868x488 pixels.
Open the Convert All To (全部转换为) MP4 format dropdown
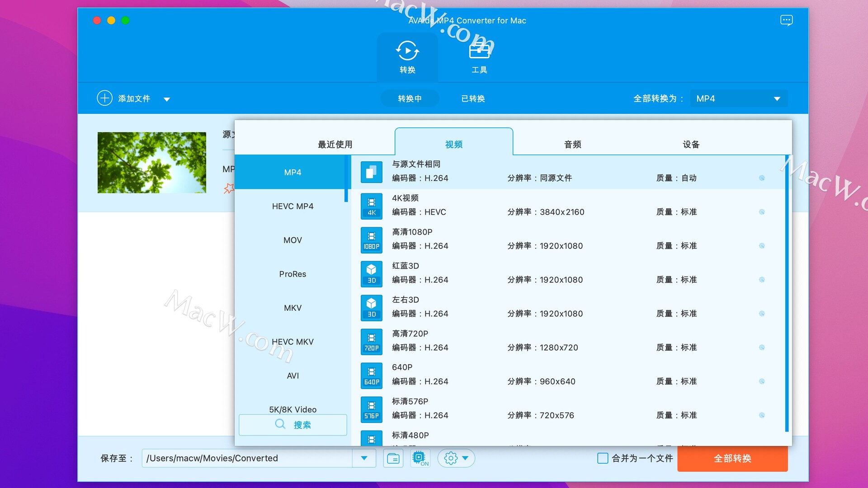738,99
